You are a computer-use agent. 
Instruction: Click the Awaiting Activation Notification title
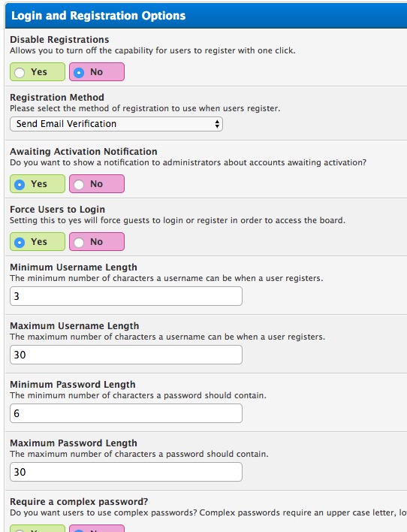click(x=83, y=151)
